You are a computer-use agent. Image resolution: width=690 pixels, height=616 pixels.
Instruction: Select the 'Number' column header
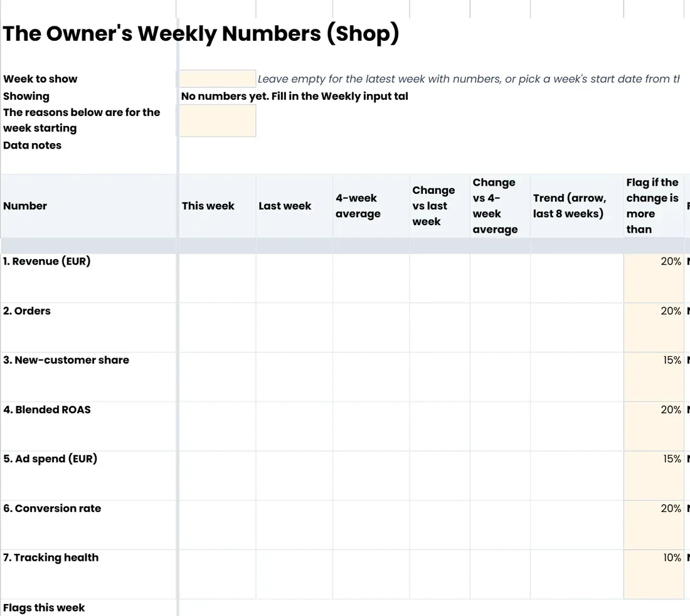tap(89, 206)
